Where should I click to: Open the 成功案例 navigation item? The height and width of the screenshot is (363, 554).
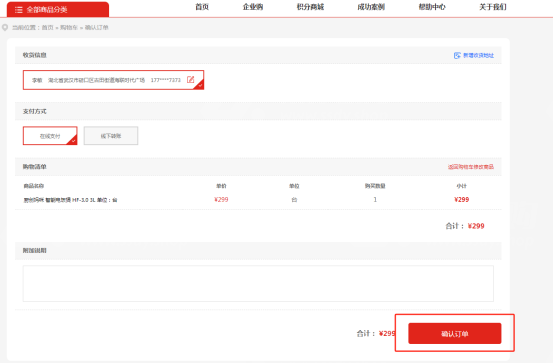371,7
